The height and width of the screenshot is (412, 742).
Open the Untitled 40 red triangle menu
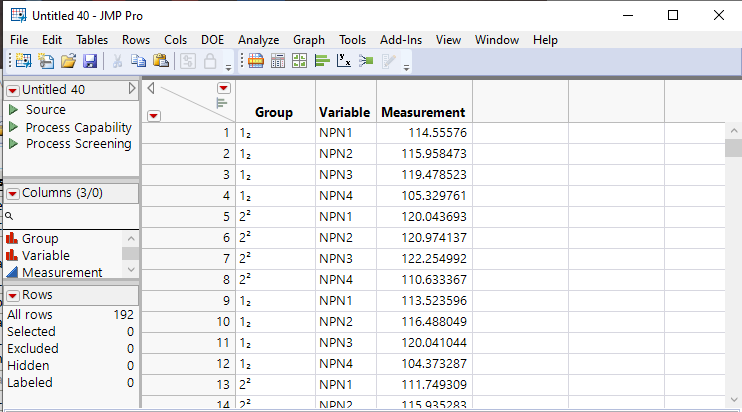tap(13, 90)
